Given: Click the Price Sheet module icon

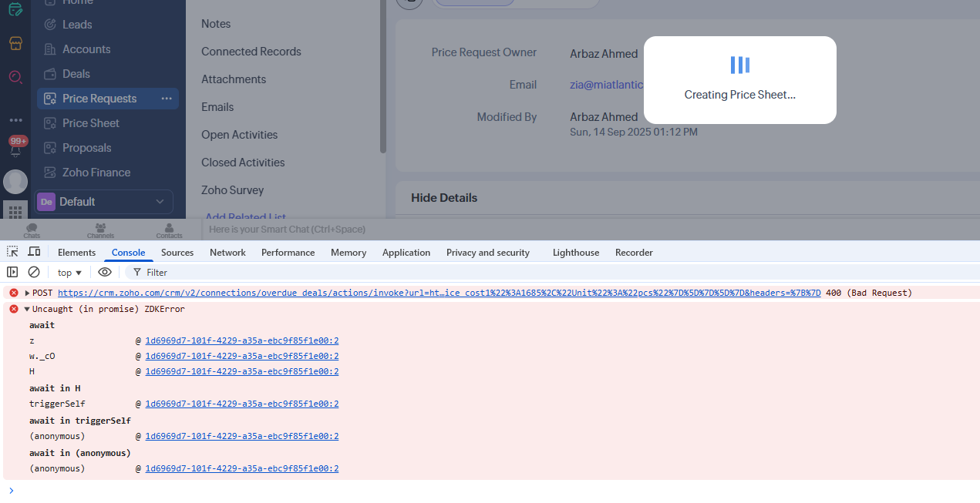Looking at the screenshot, I should (x=49, y=123).
